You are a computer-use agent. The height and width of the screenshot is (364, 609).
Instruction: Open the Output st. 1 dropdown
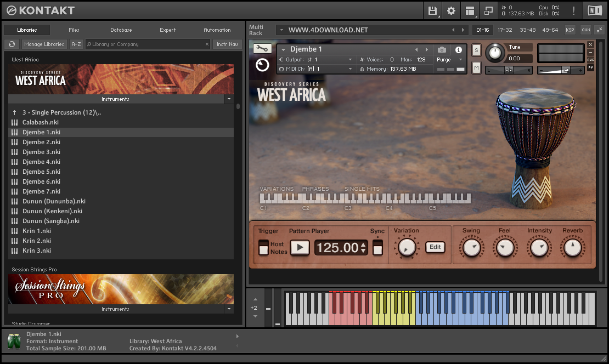pyautogui.click(x=350, y=59)
